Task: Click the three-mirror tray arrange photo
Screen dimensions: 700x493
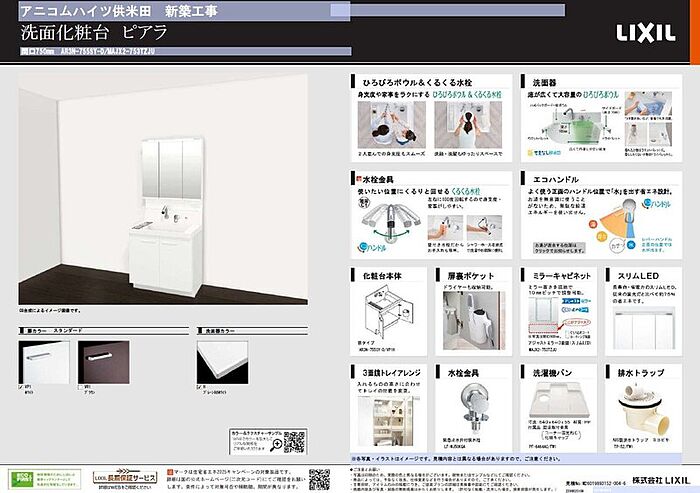Action: click(385, 413)
